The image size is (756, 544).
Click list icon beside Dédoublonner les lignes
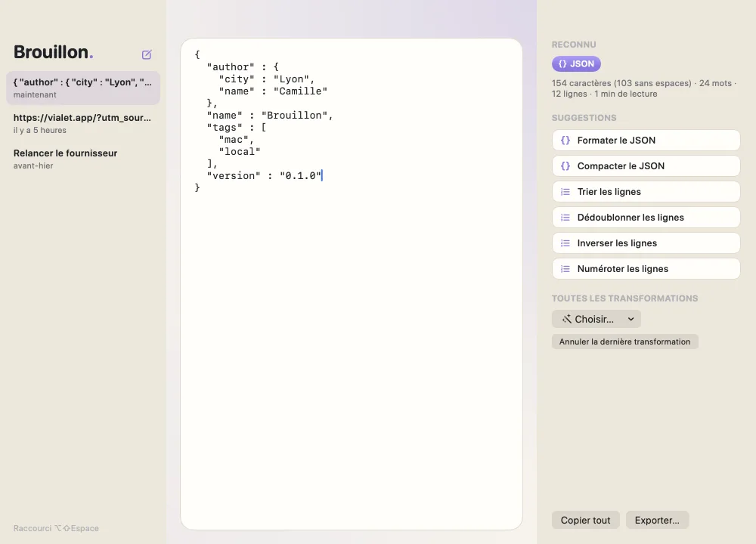[x=565, y=218]
